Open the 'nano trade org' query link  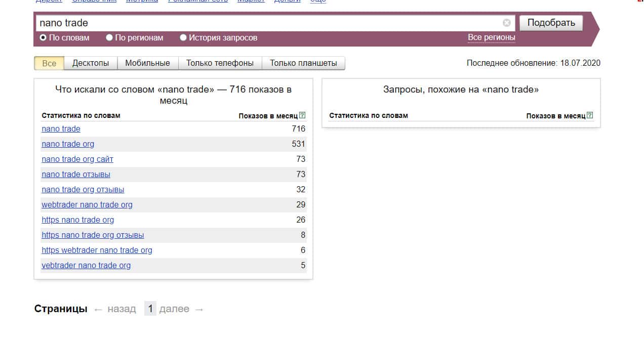coord(68,144)
